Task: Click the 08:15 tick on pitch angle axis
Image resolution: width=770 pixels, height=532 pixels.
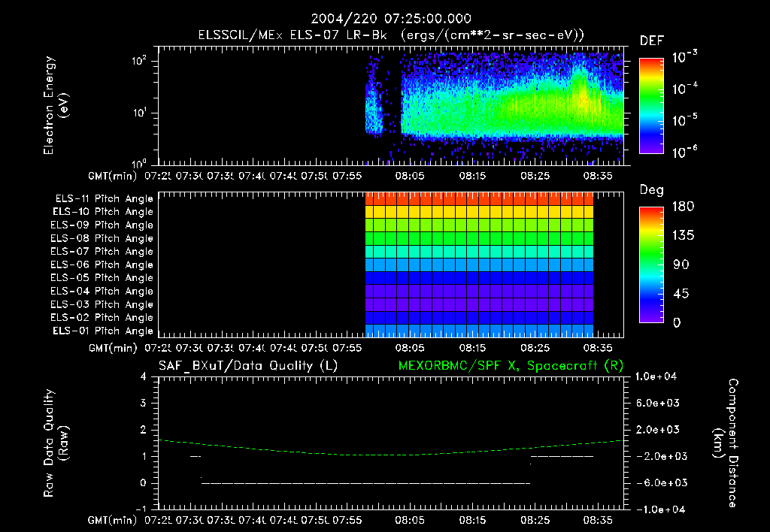Action: (472, 348)
